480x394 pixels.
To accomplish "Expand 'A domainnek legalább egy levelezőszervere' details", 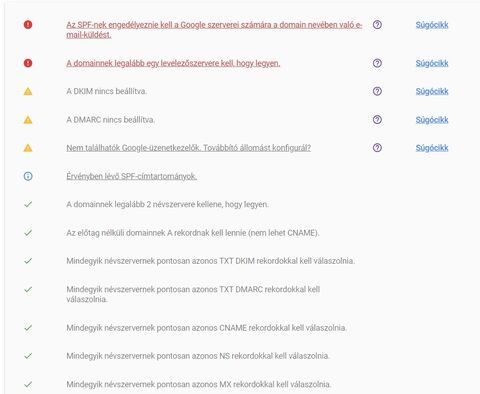I will coord(173,63).
